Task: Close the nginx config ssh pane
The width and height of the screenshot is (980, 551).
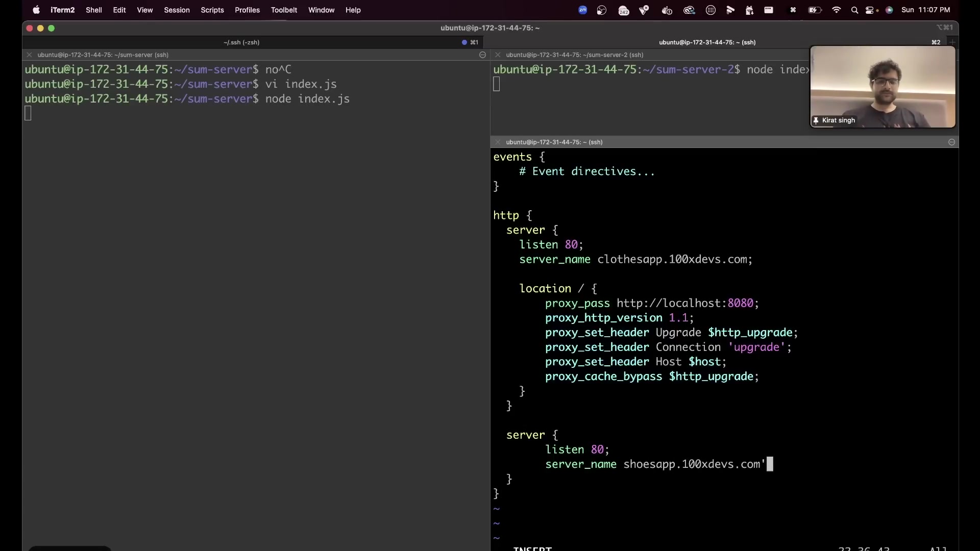Action: point(498,142)
